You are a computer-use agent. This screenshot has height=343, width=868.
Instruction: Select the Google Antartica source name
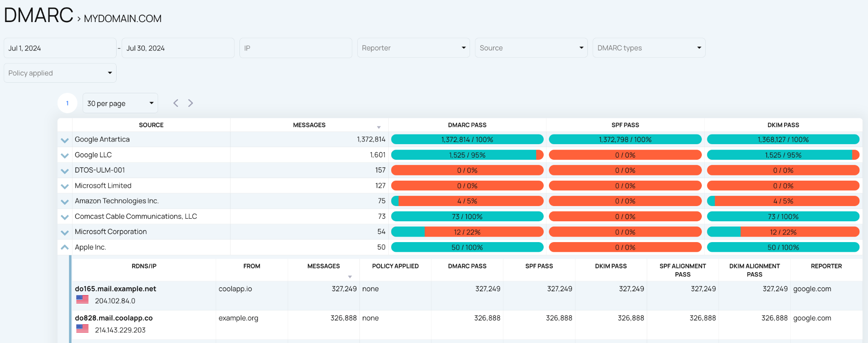(x=102, y=139)
